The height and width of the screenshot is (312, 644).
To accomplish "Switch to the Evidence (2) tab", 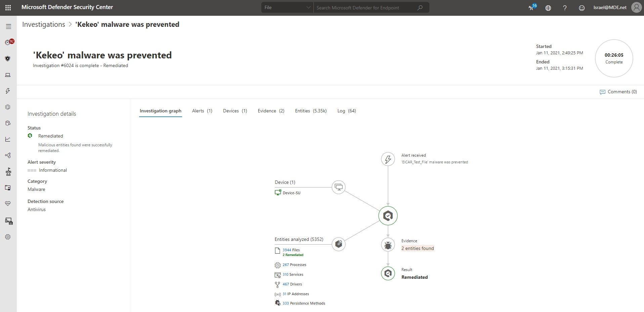I will 271,111.
